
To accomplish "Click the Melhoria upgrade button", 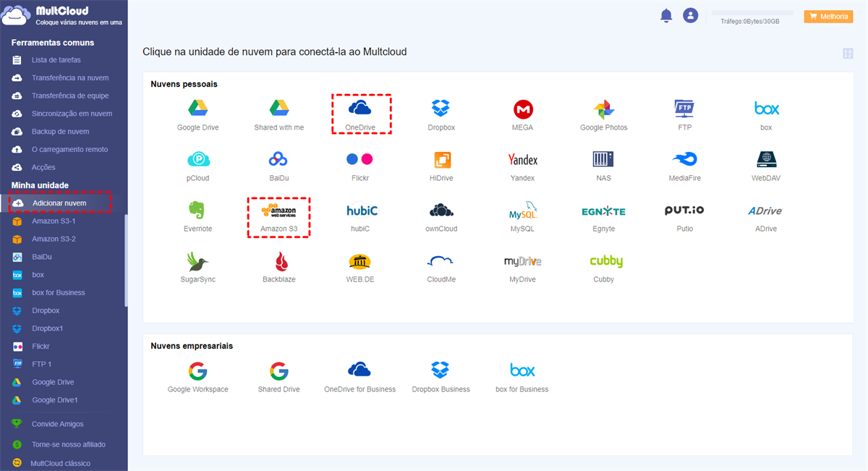I will pyautogui.click(x=828, y=16).
